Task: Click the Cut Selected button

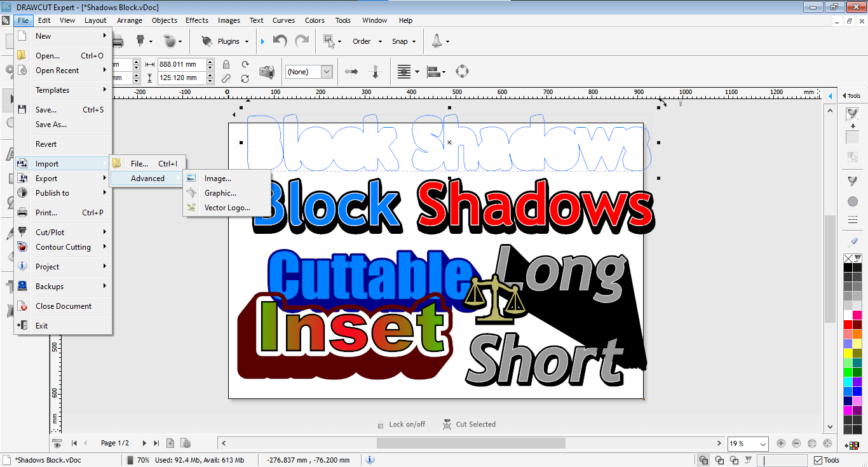Action: pyautogui.click(x=469, y=424)
